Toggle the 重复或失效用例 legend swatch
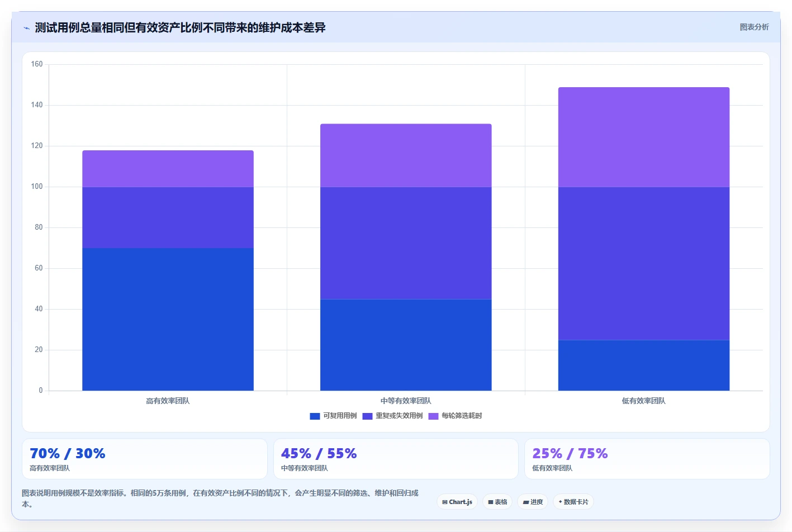This screenshot has height=532, width=792. [x=367, y=416]
